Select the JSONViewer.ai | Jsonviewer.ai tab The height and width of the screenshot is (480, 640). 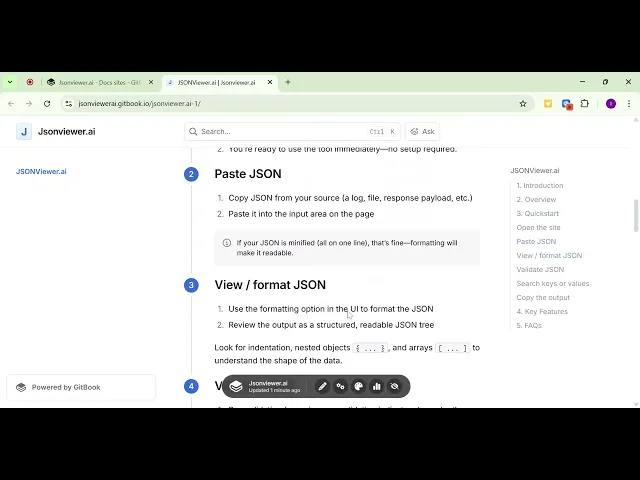click(216, 82)
